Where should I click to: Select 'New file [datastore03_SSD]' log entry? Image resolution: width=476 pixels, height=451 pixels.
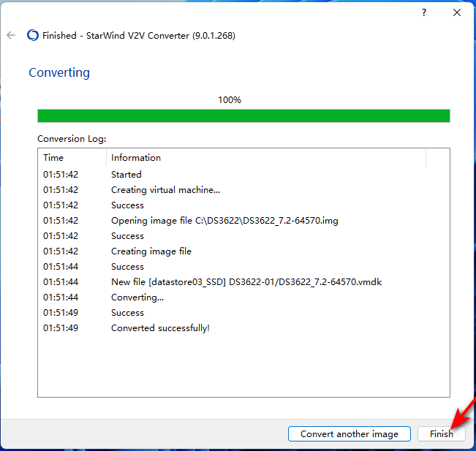pos(243,282)
